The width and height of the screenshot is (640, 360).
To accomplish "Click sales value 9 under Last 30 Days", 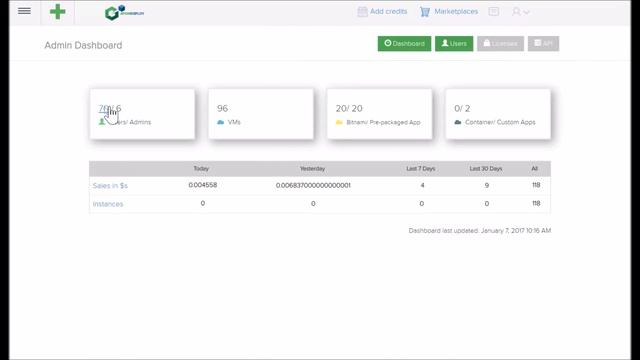I will coord(487,185).
